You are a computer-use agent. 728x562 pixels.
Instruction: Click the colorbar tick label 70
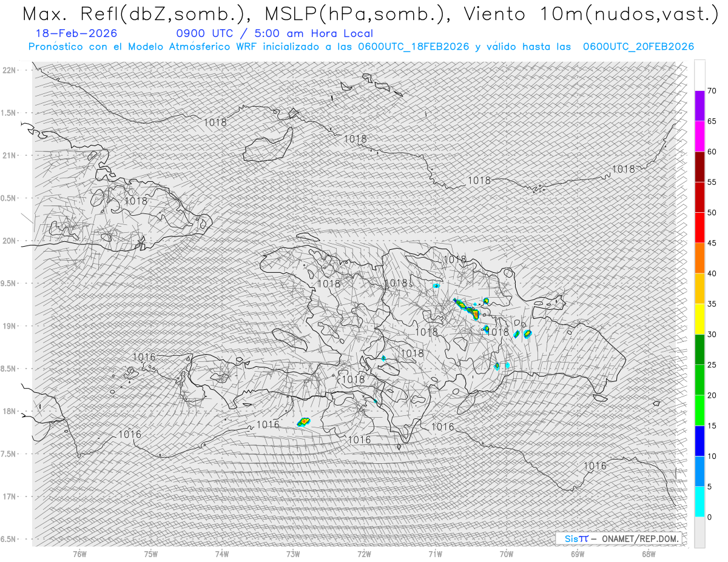pos(712,91)
